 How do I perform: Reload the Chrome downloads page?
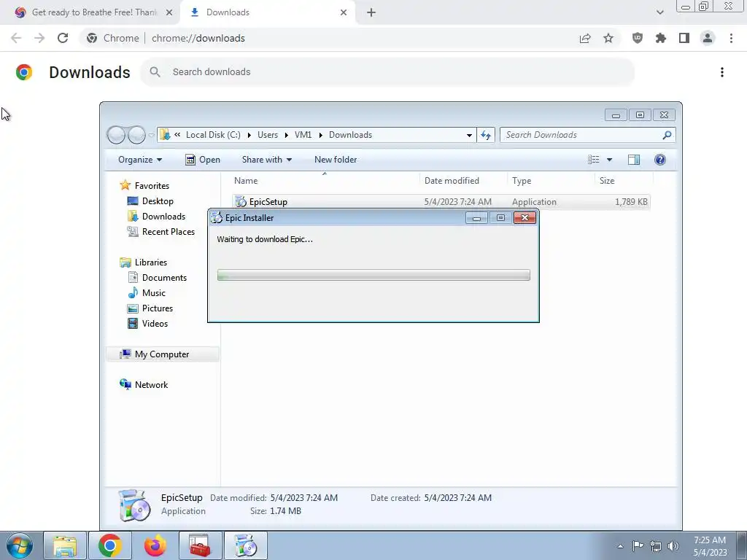click(63, 38)
